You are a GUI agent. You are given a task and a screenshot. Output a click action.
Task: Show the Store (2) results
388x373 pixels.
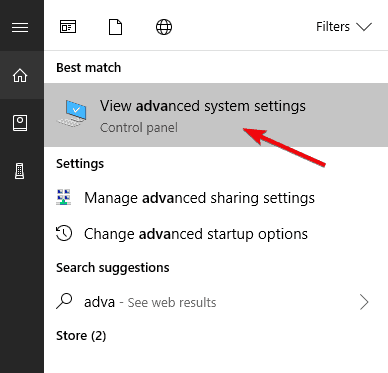(x=81, y=336)
